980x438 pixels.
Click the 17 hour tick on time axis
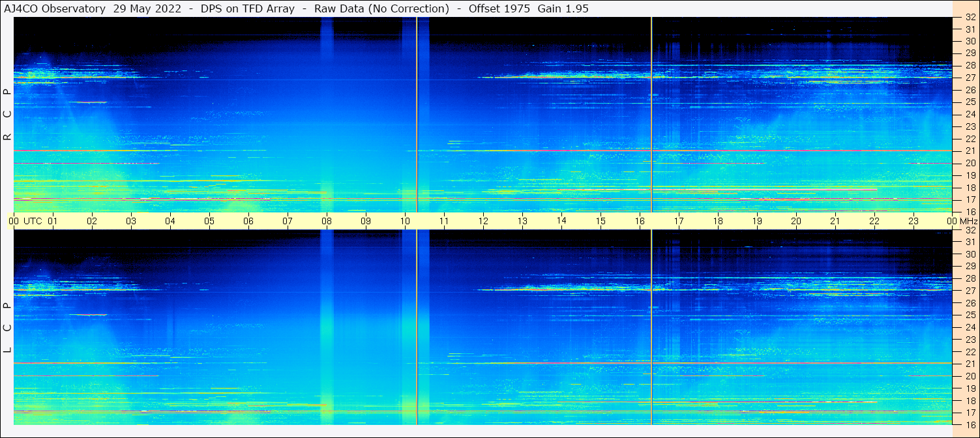(x=679, y=221)
